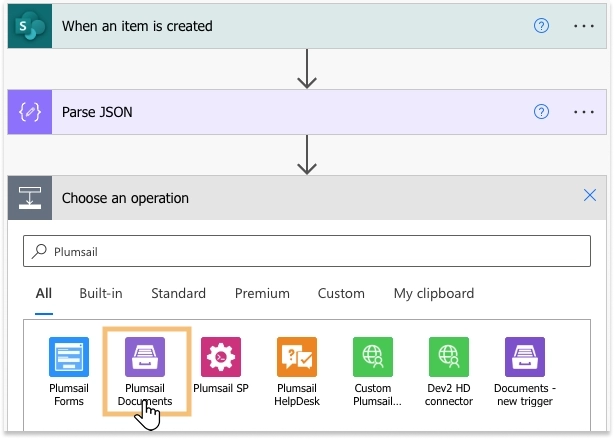Open help for When an item is created
Viewport: 614px width, 439px height.
(541, 26)
